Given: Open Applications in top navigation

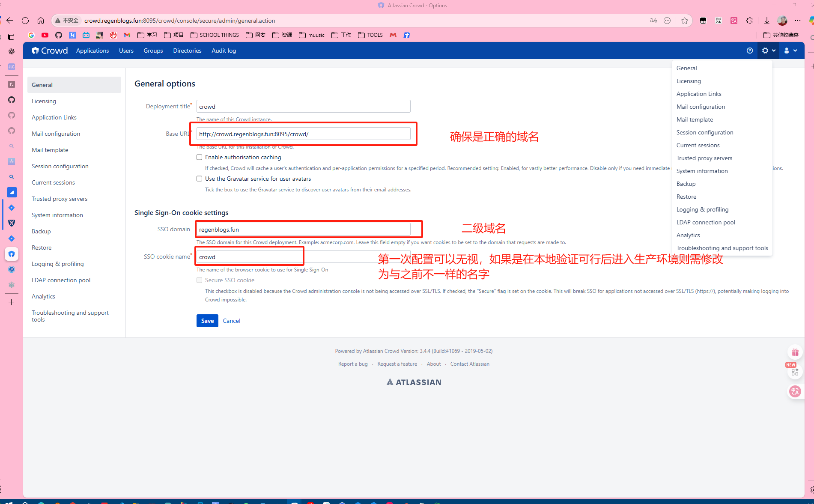Looking at the screenshot, I should pyautogui.click(x=92, y=51).
